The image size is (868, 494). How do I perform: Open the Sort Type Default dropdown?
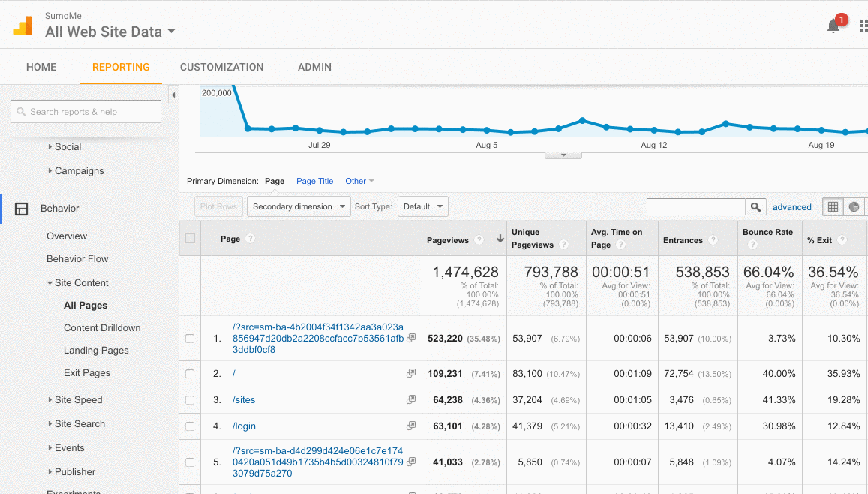point(423,206)
